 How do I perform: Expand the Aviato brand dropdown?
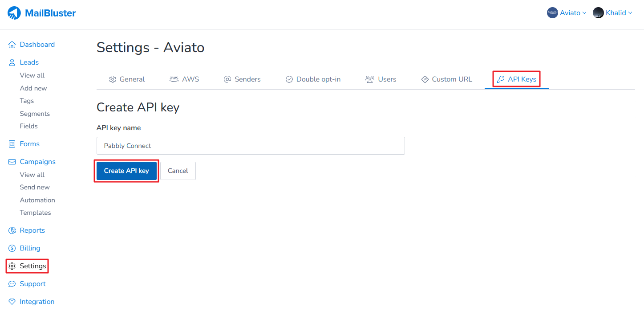coord(567,13)
